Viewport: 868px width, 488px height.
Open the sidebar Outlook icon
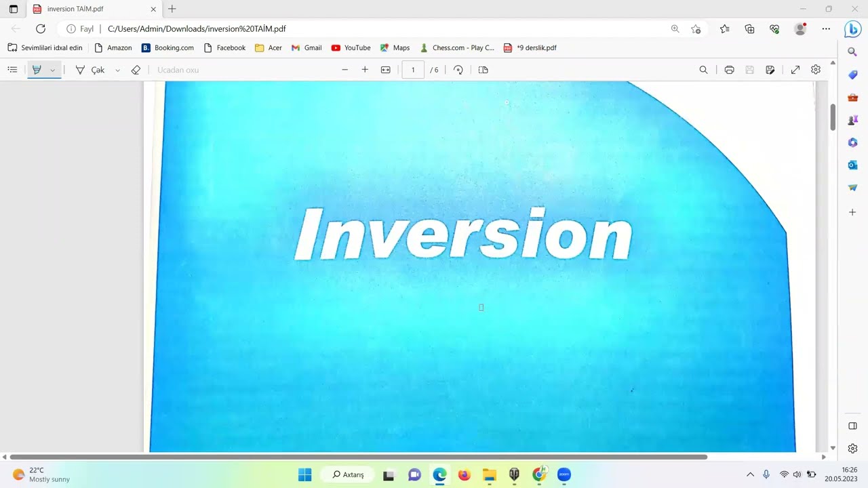[852, 165]
